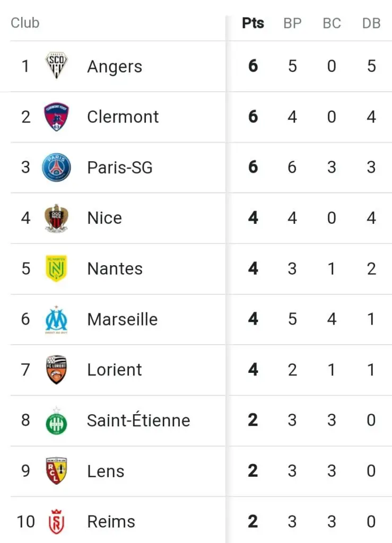Screen dimensions: 392x543
Task: Click the Club column header
Action: (x=25, y=23)
